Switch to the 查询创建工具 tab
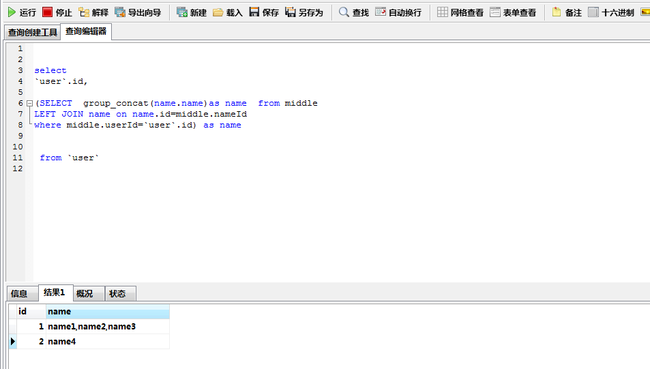This screenshot has height=369, width=650. pos(32,32)
